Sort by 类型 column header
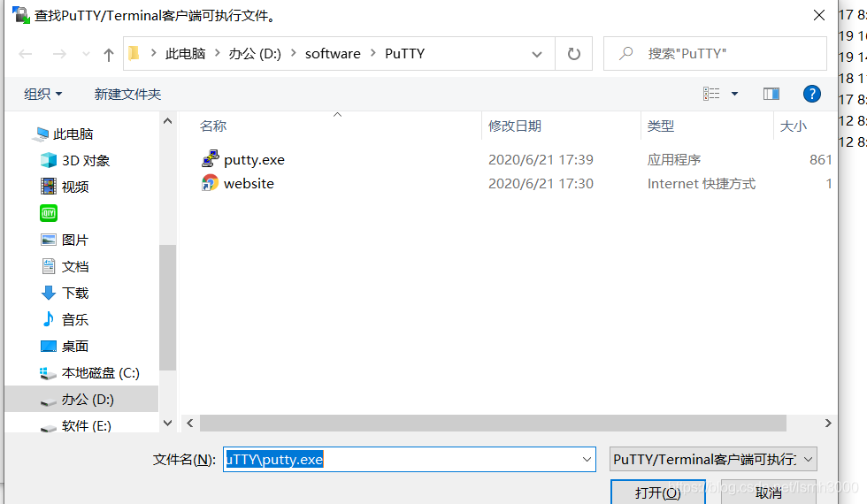 coord(661,126)
